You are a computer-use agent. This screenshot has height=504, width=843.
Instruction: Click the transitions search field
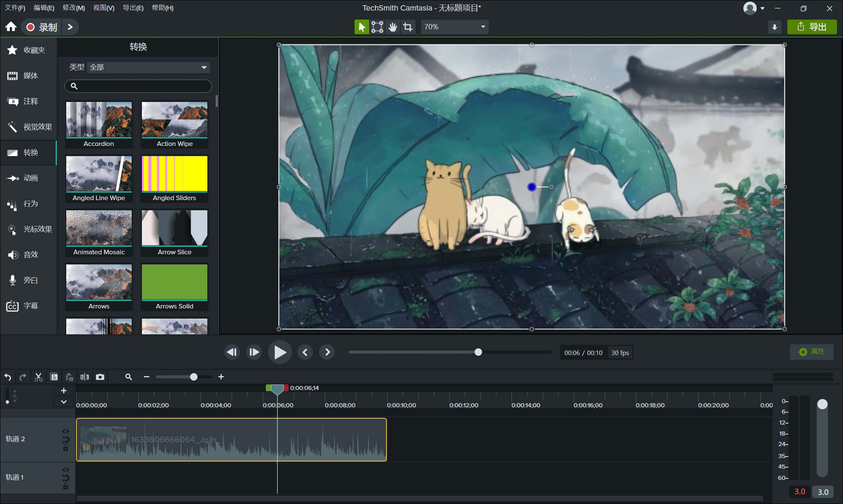click(138, 86)
